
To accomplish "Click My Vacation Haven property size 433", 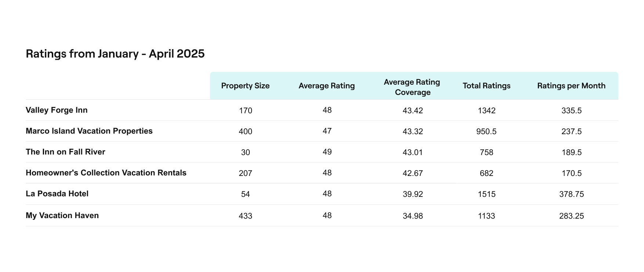I will pyautogui.click(x=245, y=216).
